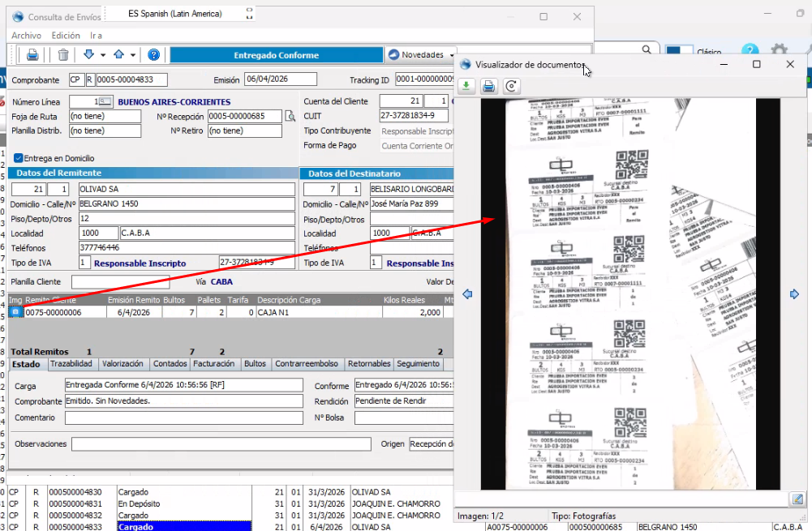
Task: Click the Comprobante number field 0005-00004833
Action: [x=131, y=79]
